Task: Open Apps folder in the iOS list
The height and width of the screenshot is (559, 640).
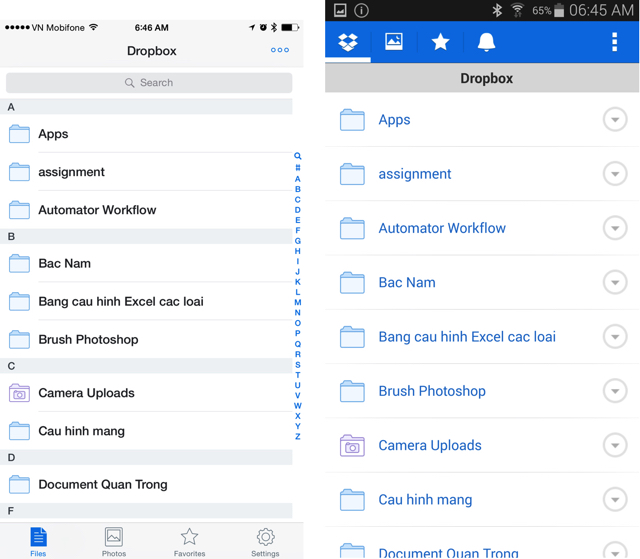Action: pyautogui.click(x=146, y=134)
